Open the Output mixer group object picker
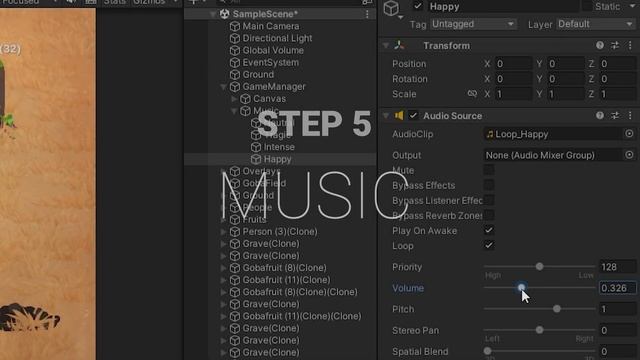640x360 pixels. [x=629, y=155]
